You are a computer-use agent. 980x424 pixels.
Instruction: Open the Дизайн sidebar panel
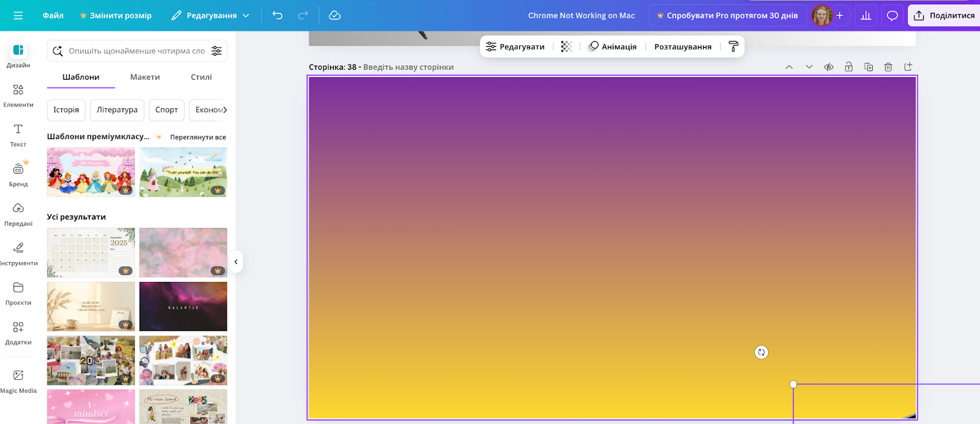18,55
